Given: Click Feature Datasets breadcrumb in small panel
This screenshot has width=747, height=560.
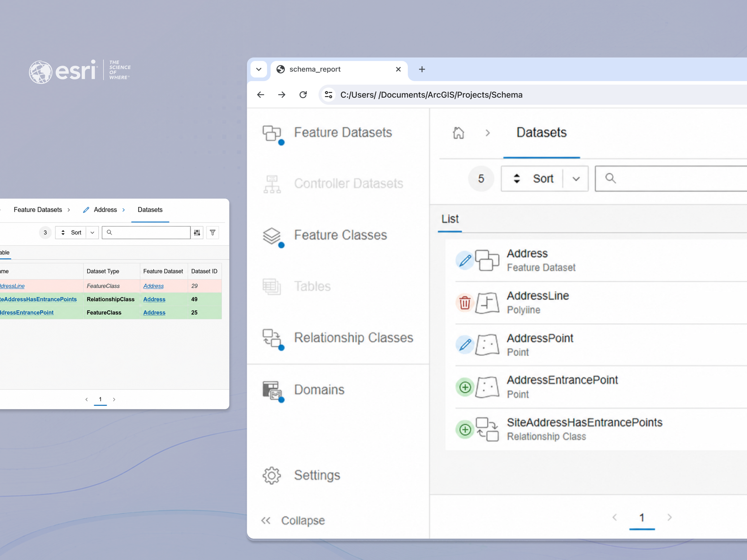Looking at the screenshot, I should [x=38, y=210].
